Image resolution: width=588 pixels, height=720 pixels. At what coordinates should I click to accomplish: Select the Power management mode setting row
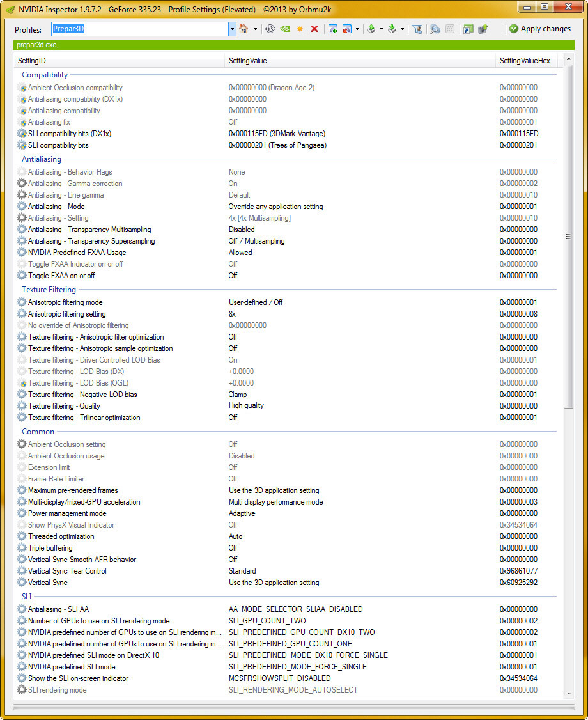[x=67, y=513]
